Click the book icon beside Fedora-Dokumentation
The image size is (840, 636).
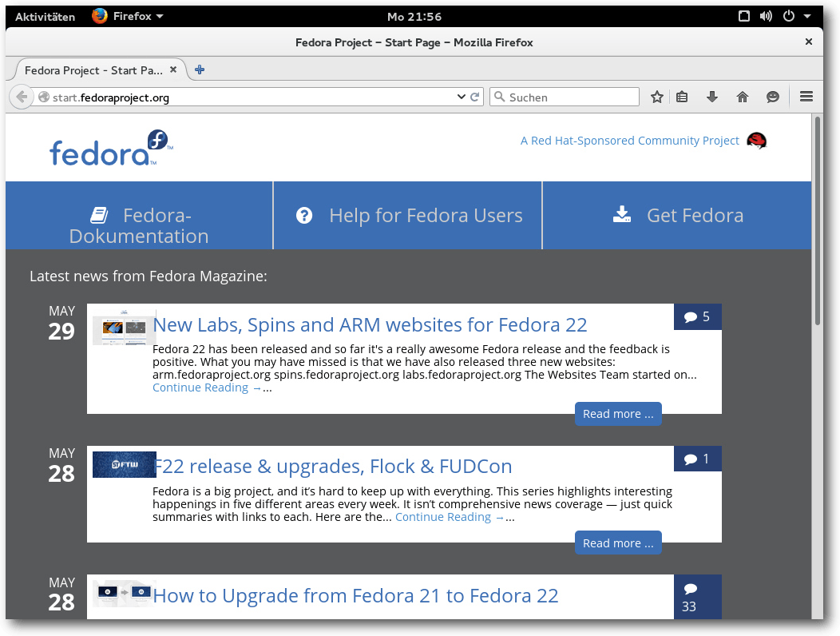[x=99, y=215]
